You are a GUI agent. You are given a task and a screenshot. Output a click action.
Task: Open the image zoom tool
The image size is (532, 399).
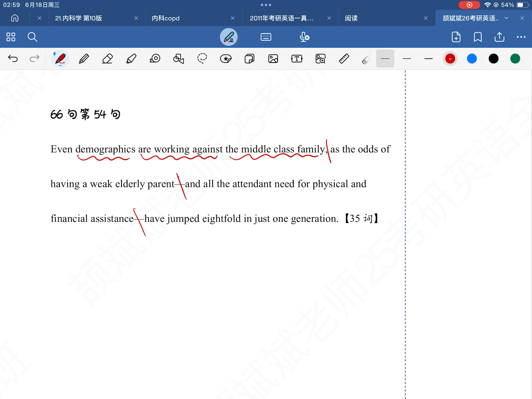(x=320, y=59)
